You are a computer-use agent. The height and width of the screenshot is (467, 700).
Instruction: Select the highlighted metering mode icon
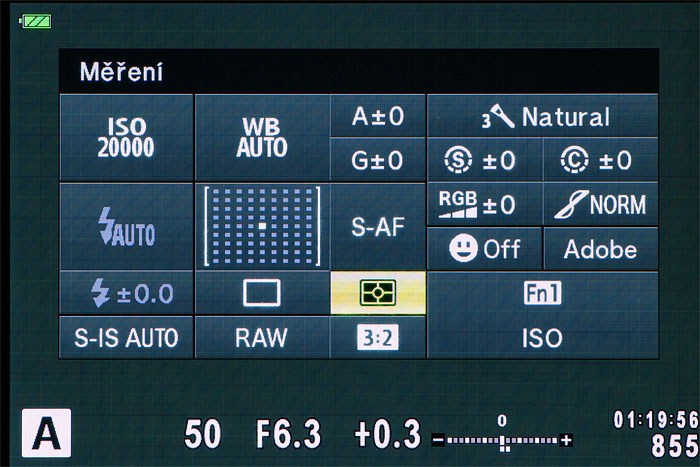tap(378, 293)
